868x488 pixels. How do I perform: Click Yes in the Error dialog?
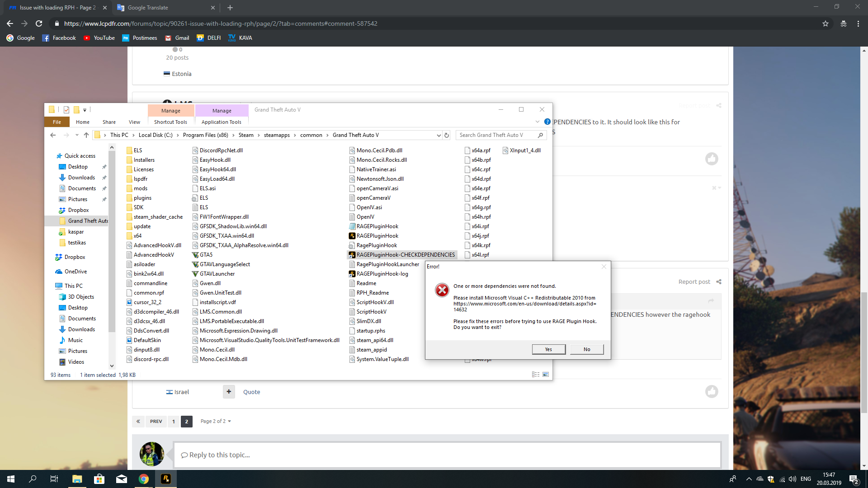[548, 349]
